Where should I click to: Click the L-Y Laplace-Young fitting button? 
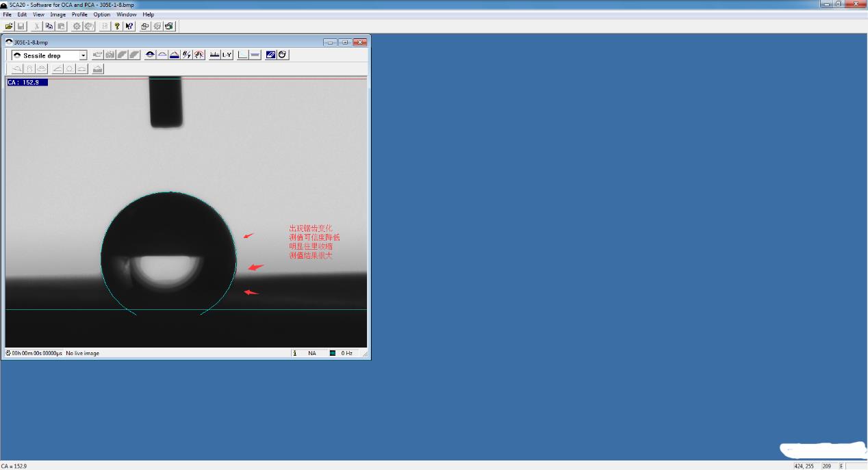227,55
